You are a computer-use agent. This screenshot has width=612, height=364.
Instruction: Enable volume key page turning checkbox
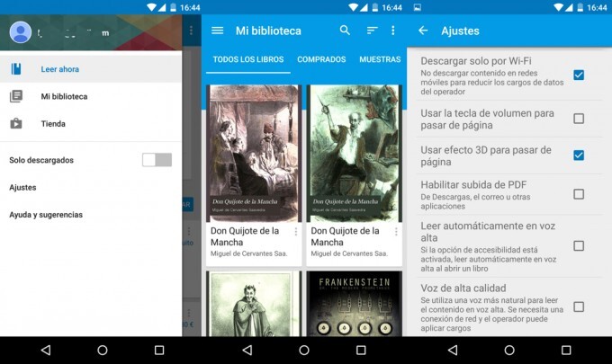[579, 119]
